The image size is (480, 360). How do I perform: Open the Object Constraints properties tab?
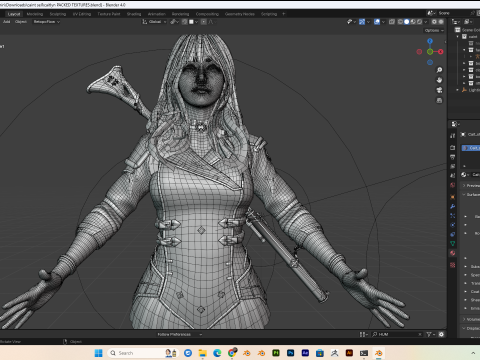(452, 234)
